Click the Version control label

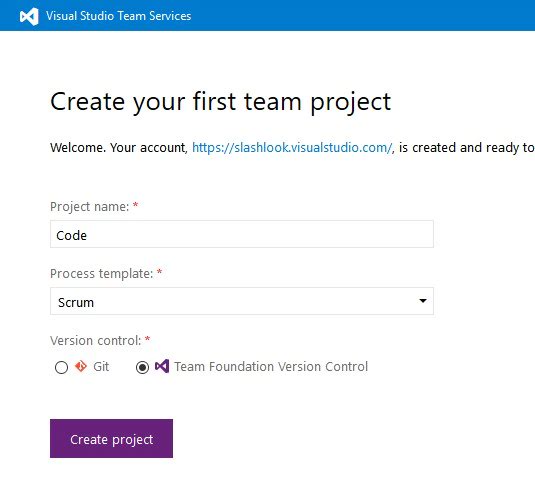[96, 341]
